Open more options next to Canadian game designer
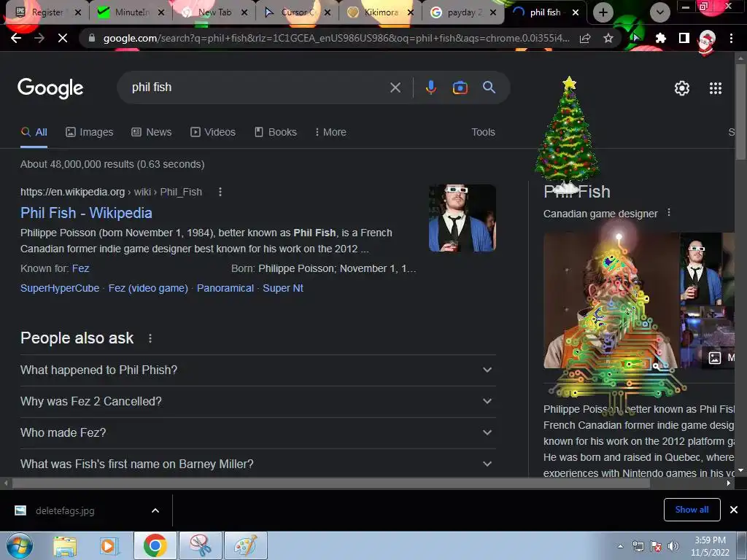Image resolution: width=747 pixels, height=560 pixels. pyautogui.click(x=669, y=212)
